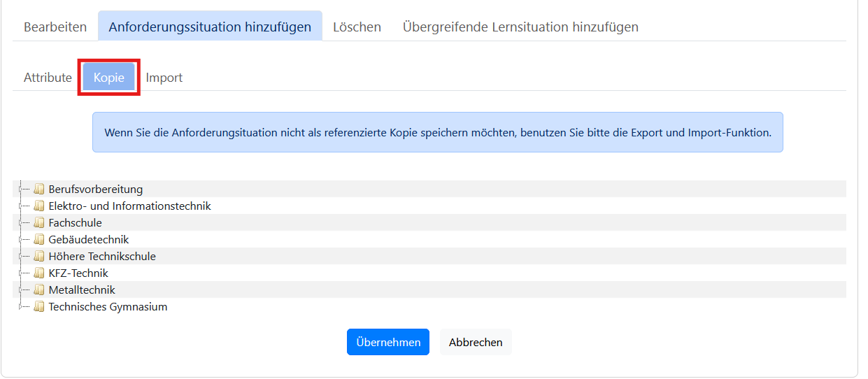Open Übergreifende Lernsituation hinzufügen tab

pyautogui.click(x=520, y=27)
